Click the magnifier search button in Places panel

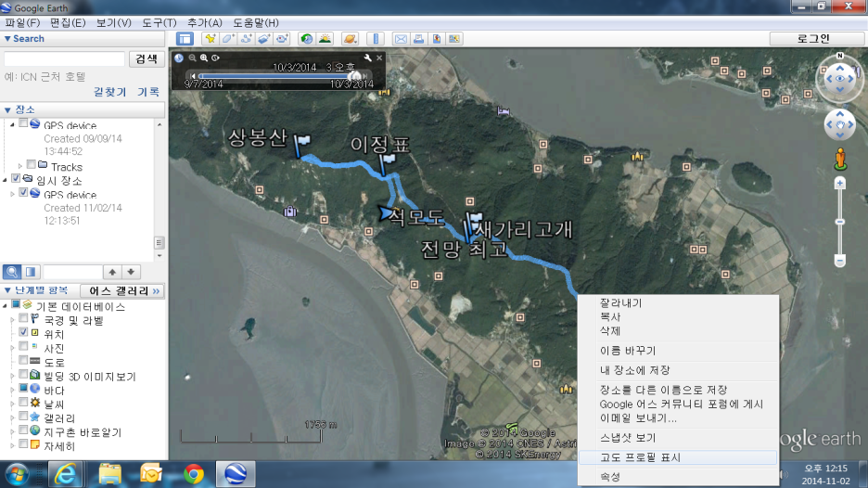tap(12, 272)
